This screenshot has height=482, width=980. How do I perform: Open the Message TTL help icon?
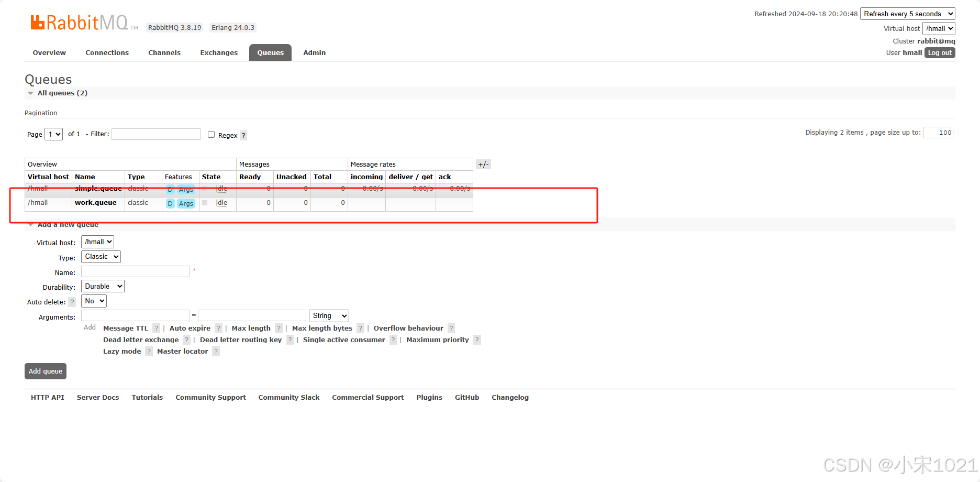click(x=155, y=328)
